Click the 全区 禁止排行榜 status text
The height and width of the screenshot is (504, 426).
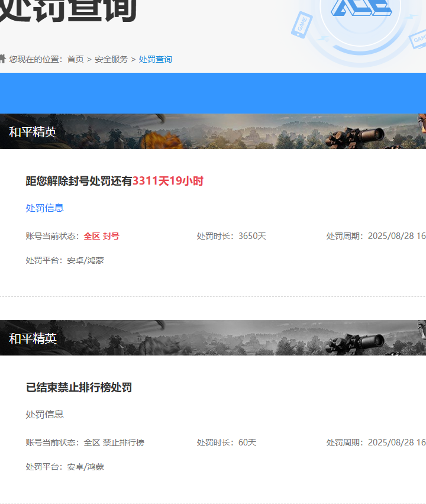tap(114, 442)
